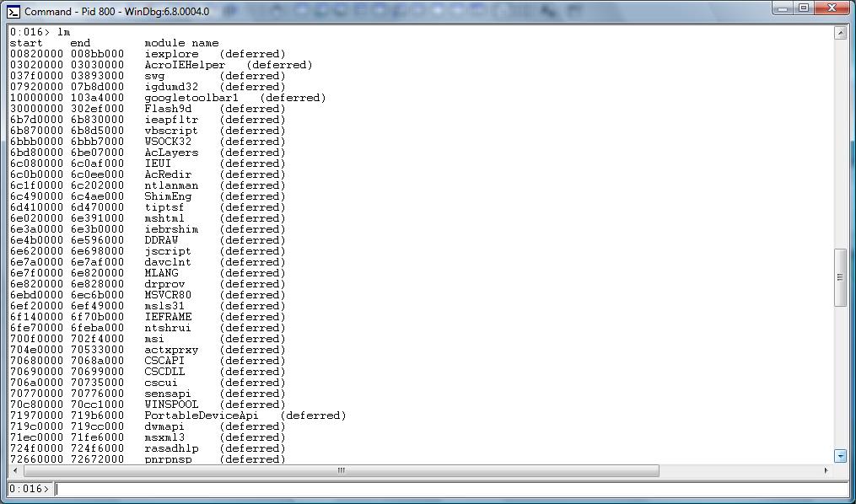Click the MLANG module name
The width and height of the screenshot is (856, 504).
[x=161, y=273]
